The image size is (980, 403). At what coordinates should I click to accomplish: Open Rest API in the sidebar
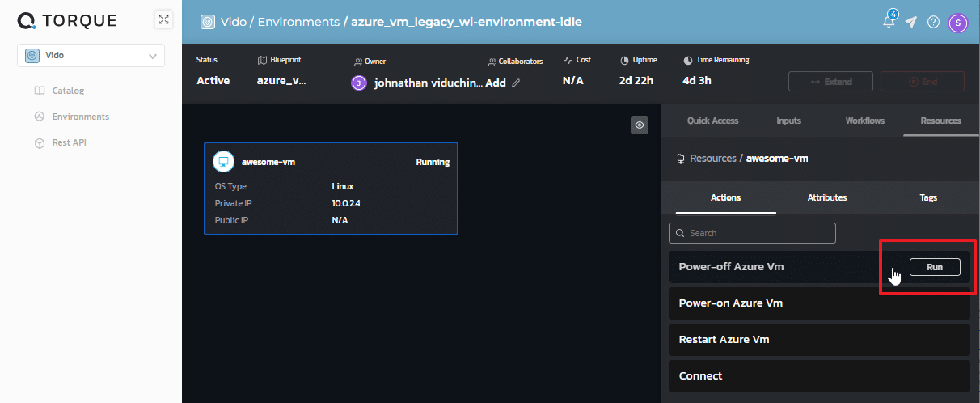coord(69,142)
